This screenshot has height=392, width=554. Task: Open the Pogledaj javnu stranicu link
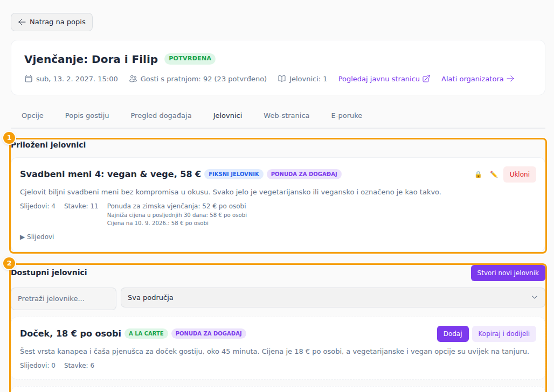click(384, 79)
